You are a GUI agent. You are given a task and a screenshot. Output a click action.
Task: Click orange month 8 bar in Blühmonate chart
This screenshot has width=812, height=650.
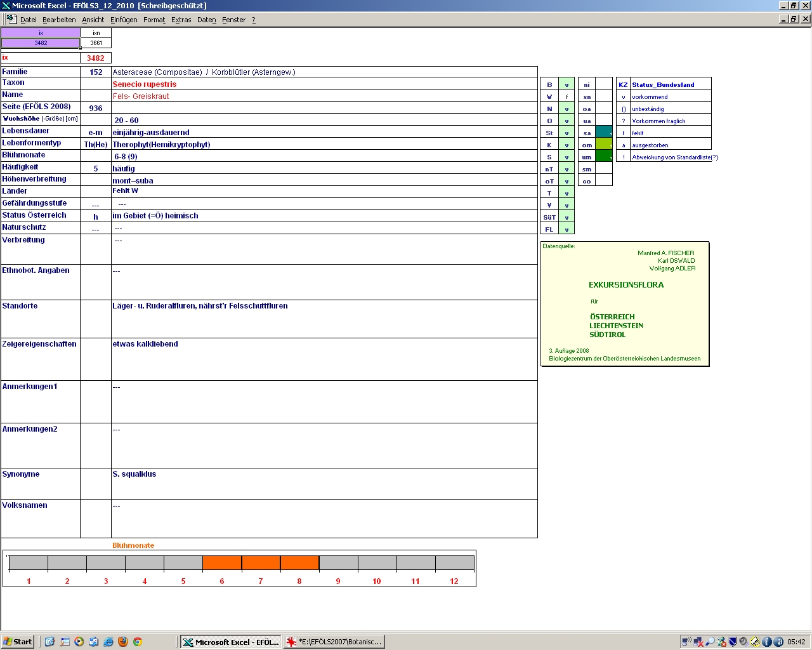tap(299, 562)
